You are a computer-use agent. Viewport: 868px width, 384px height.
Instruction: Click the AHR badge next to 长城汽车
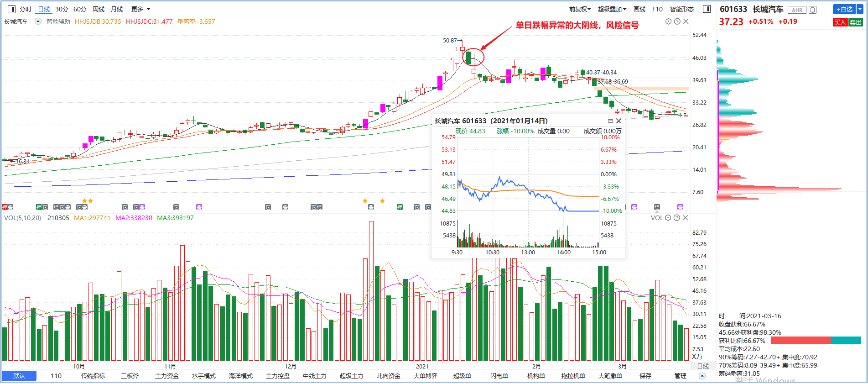click(797, 10)
